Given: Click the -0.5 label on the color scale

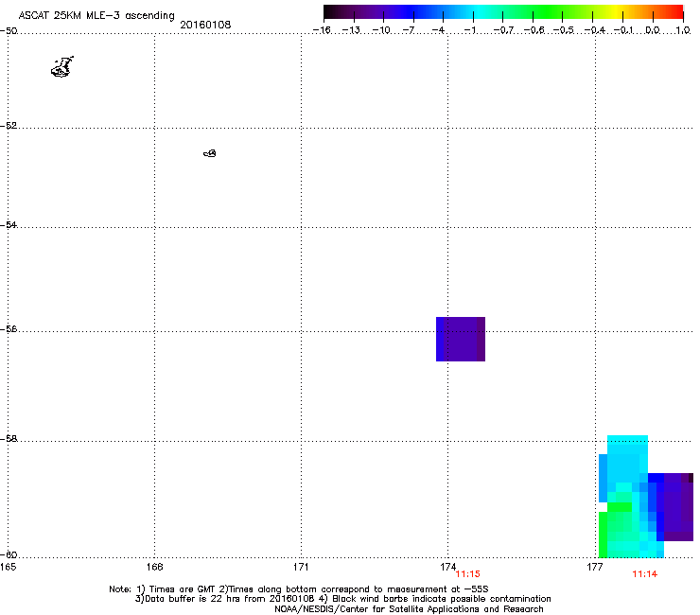Looking at the screenshot, I should coord(564,30).
